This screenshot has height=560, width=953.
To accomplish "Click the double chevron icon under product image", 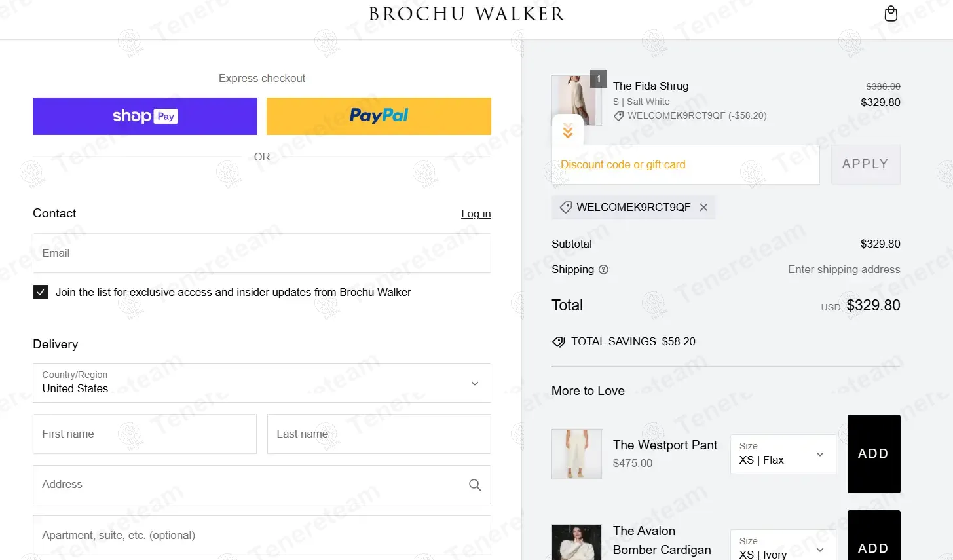I will click(568, 130).
